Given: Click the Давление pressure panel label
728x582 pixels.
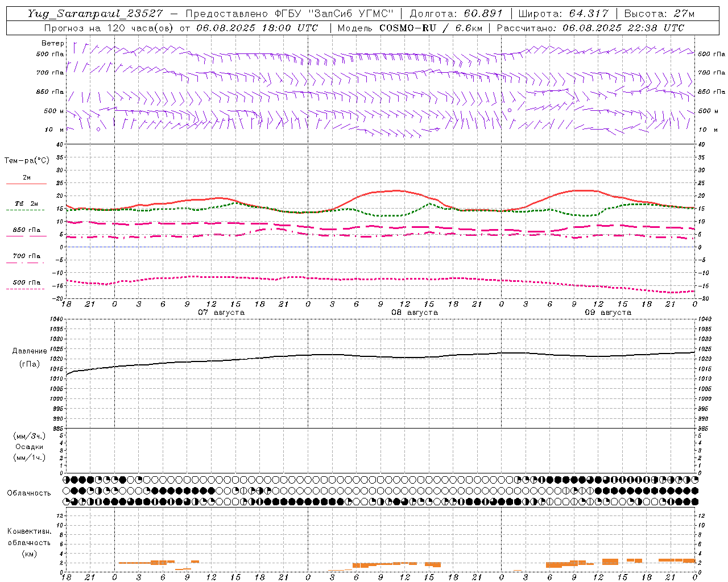Looking at the screenshot, I should (x=30, y=351).
